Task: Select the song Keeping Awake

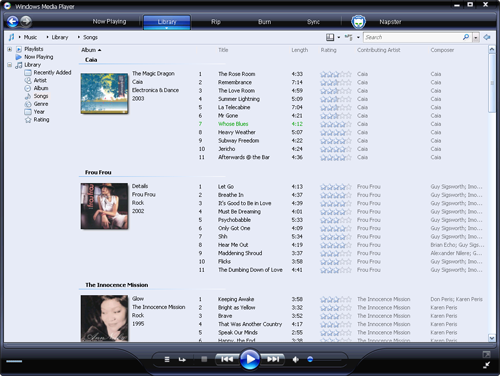Action: click(x=236, y=299)
